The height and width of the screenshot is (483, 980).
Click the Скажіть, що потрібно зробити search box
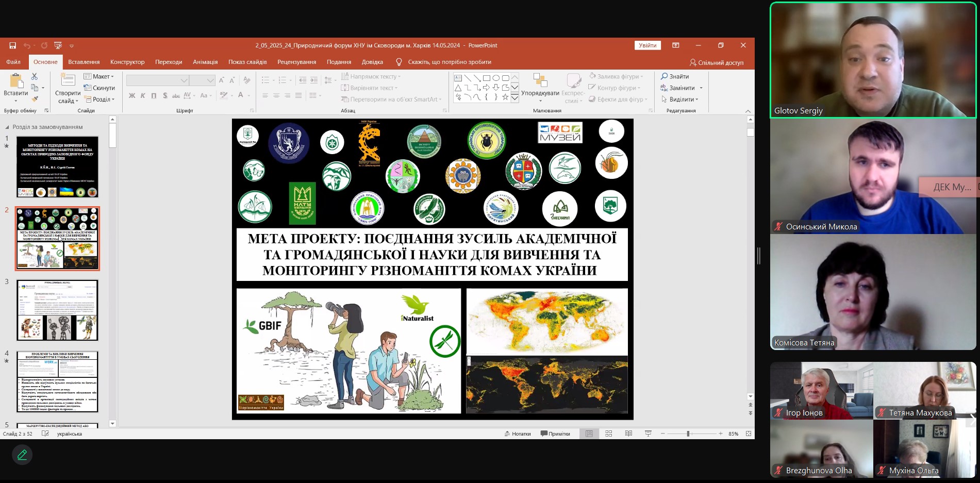point(449,62)
